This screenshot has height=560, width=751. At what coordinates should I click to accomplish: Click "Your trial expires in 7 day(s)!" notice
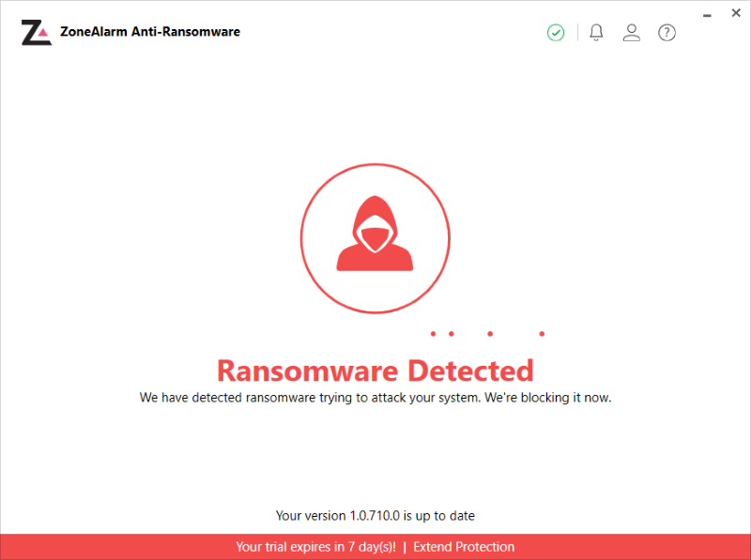[315, 547]
